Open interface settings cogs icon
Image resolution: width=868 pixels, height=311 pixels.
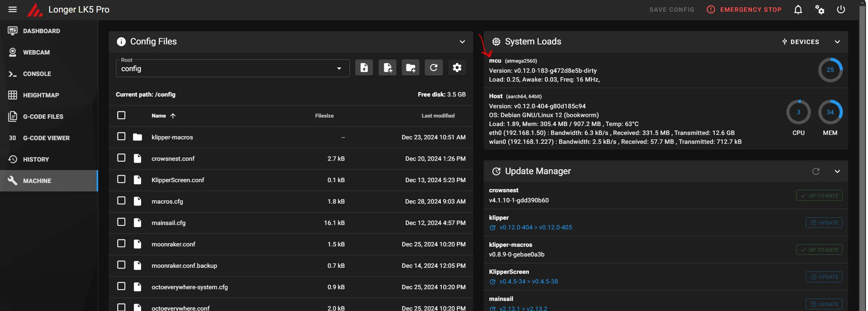tap(819, 10)
